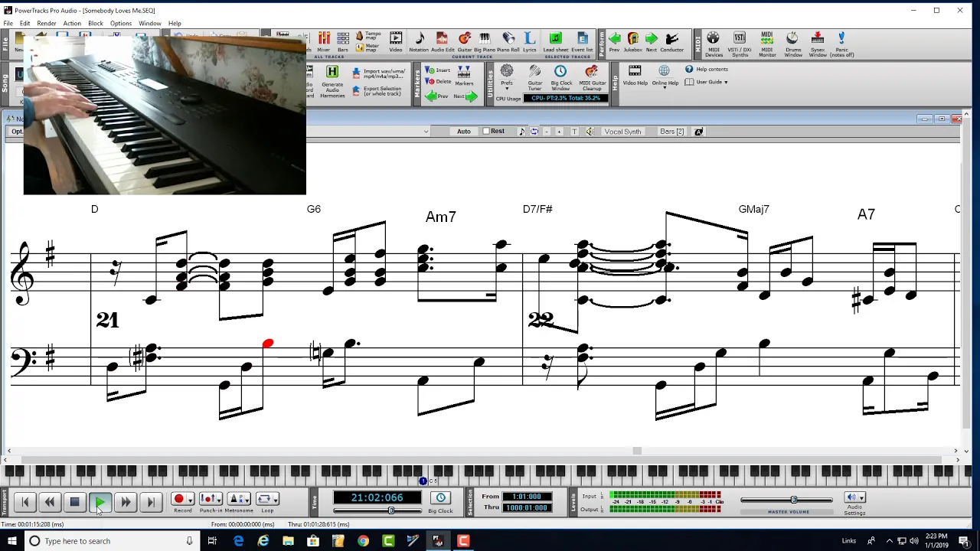Viewport: 980px width, 551px height.
Task: Run MIDI Guitar Cleanup
Action: tap(592, 78)
